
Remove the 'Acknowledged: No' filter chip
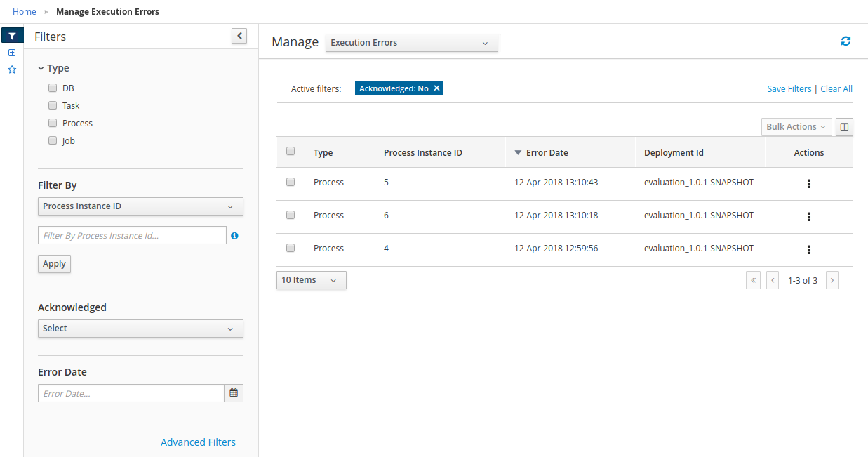coord(436,88)
